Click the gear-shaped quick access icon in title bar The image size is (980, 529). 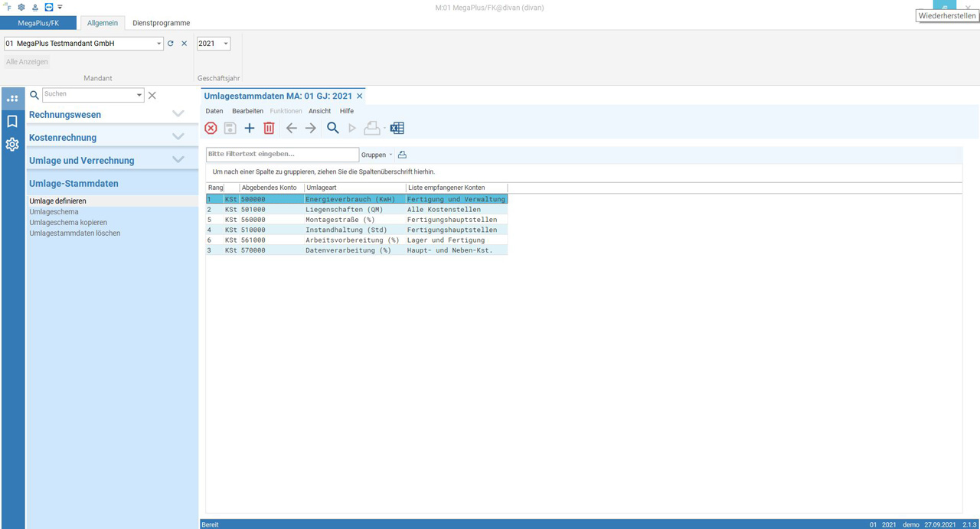click(x=21, y=7)
